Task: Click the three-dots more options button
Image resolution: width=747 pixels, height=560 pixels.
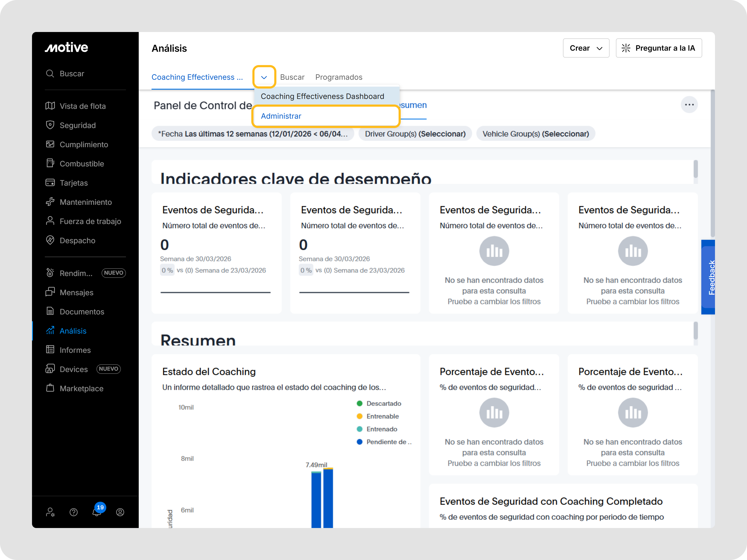Action: click(689, 105)
